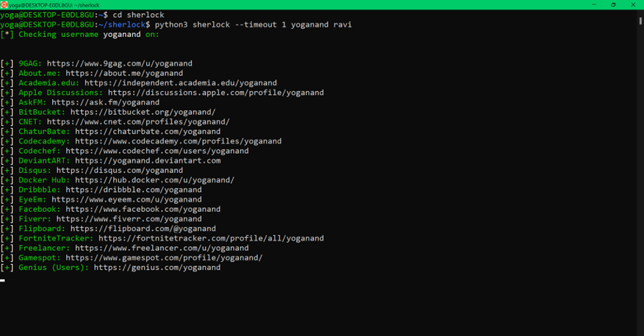The width and height of the screenshot is (644, 336).
Task: Minimize the terminal window
Action: click(x=594, y=5)
